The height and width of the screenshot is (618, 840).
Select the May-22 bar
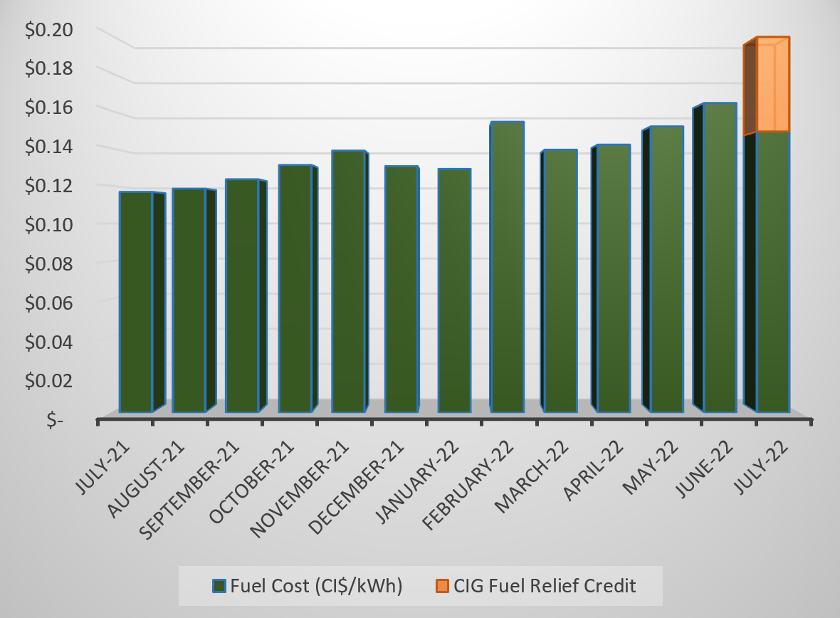coord(666,270)
